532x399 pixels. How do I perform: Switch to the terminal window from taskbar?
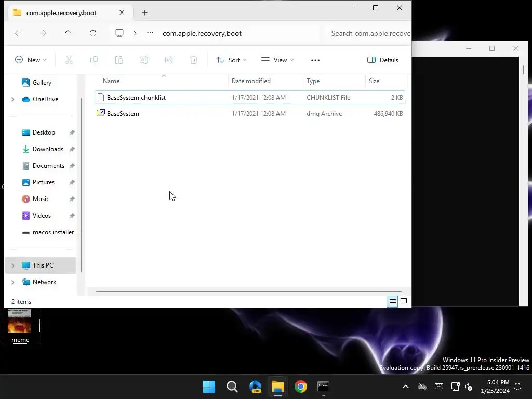pos(323,387)
